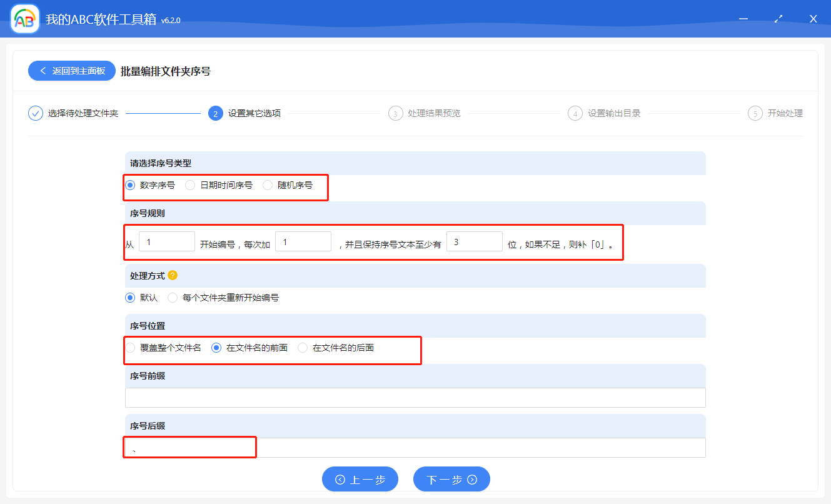831x504 pixels.
Task: Select the 随机序号 numbering type
Action: point(268,185)
